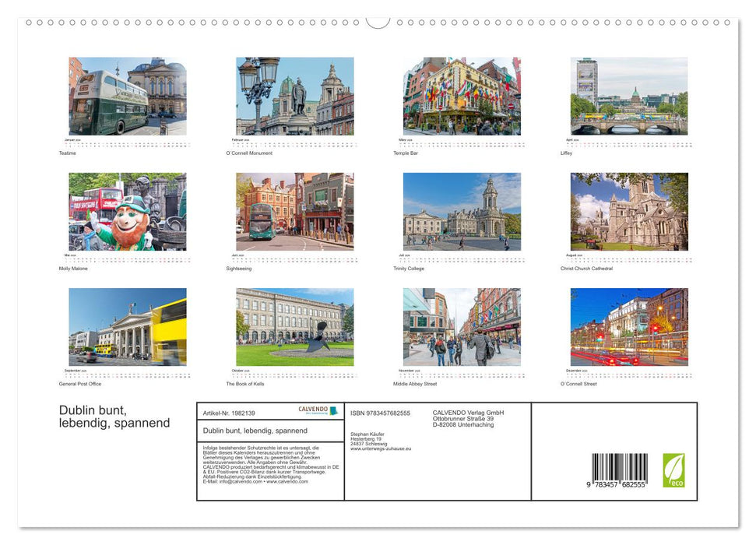
Task: Open the Christ Church Cathedral photo
Action: 629,212
